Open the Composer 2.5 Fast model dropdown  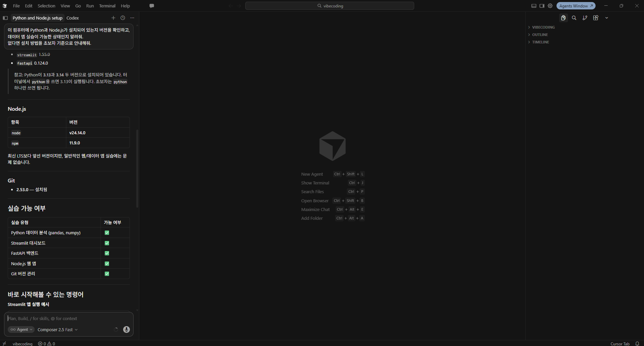(58, 330)
